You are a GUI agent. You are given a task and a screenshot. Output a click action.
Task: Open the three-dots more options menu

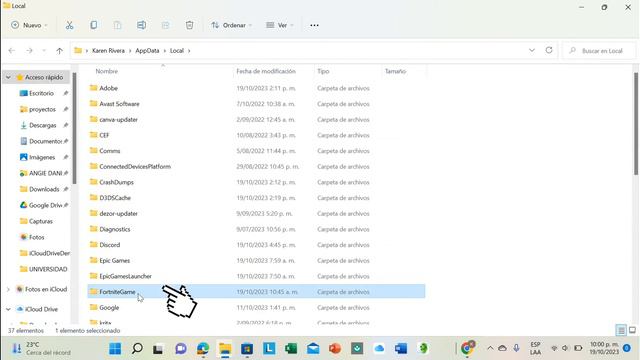[314, 25]
